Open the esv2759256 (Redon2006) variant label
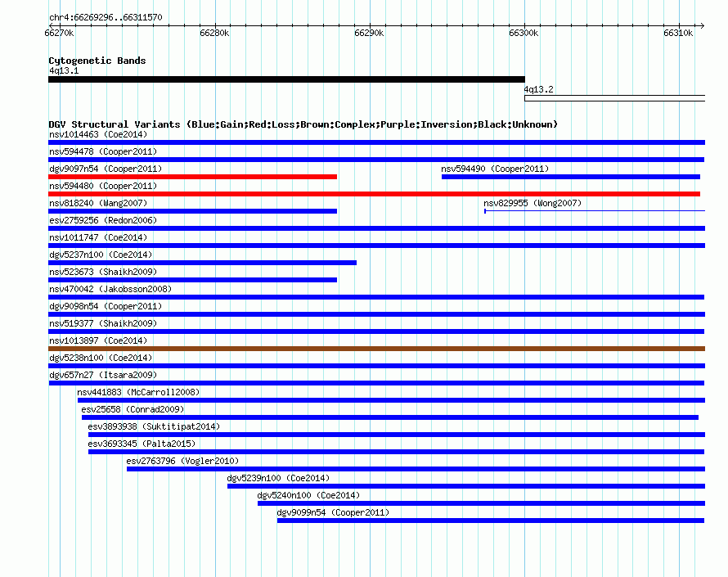The image size is (728, 577). point(103,220)
